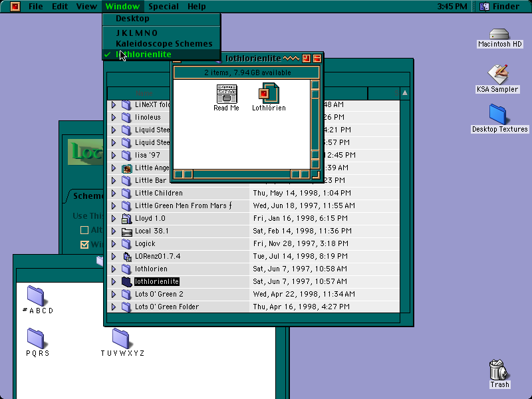Image resolution: width=532 pixels, height=399 pixels.
Task: Open the Read Me document icon
Action: [x=227, y=94]
